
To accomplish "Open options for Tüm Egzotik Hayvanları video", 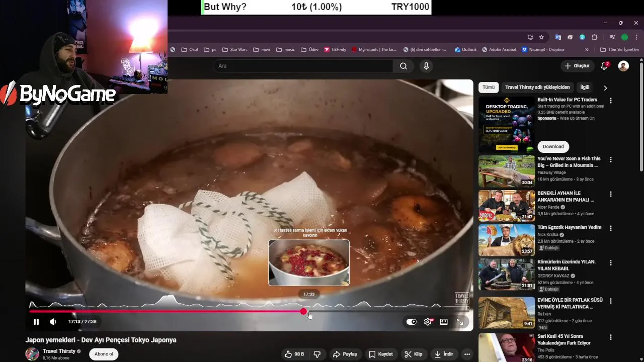I will pyautogui.click(x=611, y=228).
